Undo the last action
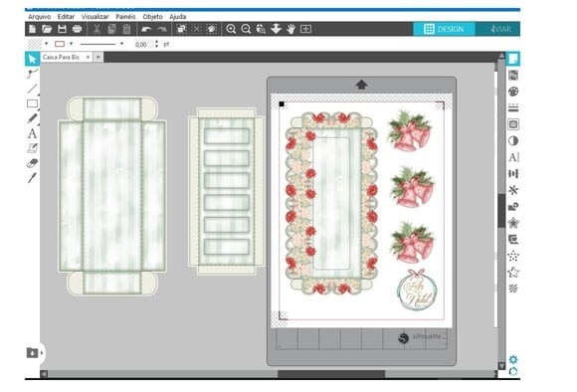This screenshot has height=392, width=577. click(147, 29)
